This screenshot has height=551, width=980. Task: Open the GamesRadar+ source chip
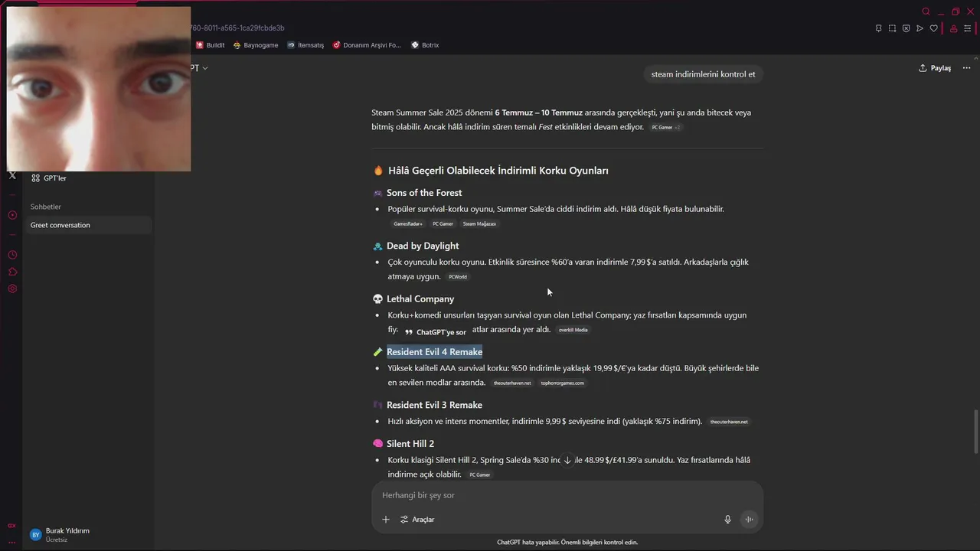[x=407, y=223]
